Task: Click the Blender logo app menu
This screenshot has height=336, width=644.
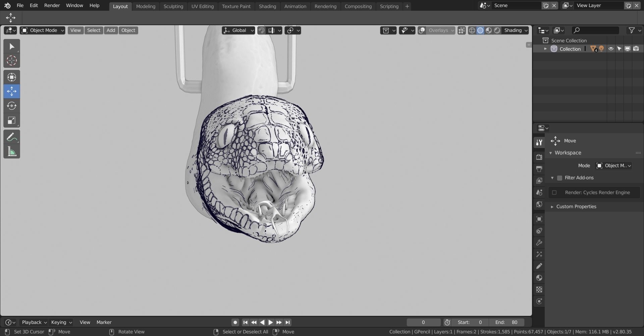Action: click(7, 6)
